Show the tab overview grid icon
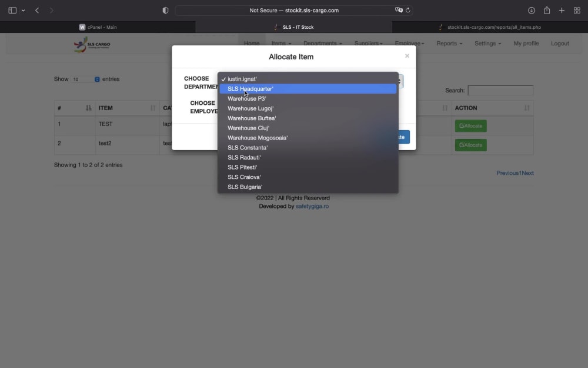The height and width of the screenshot is (368, 588). 577,11
